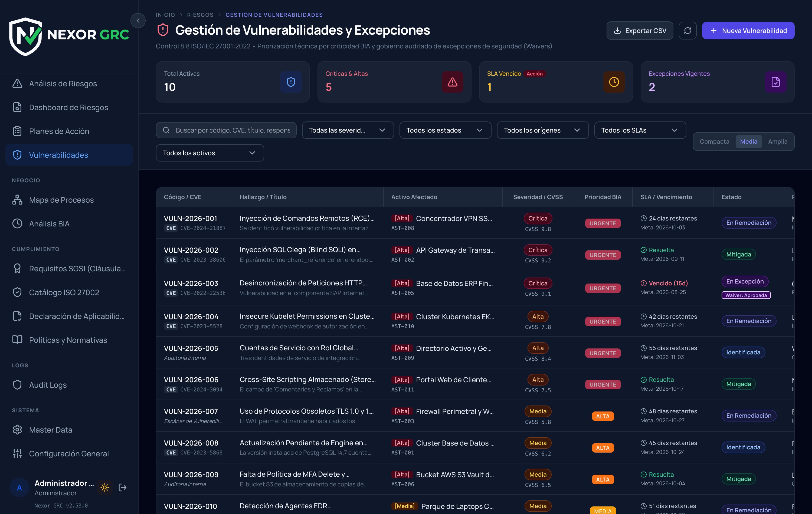Click the Políticas y Normativas book icon
This screenshot has width=812, height=514.
17,340
